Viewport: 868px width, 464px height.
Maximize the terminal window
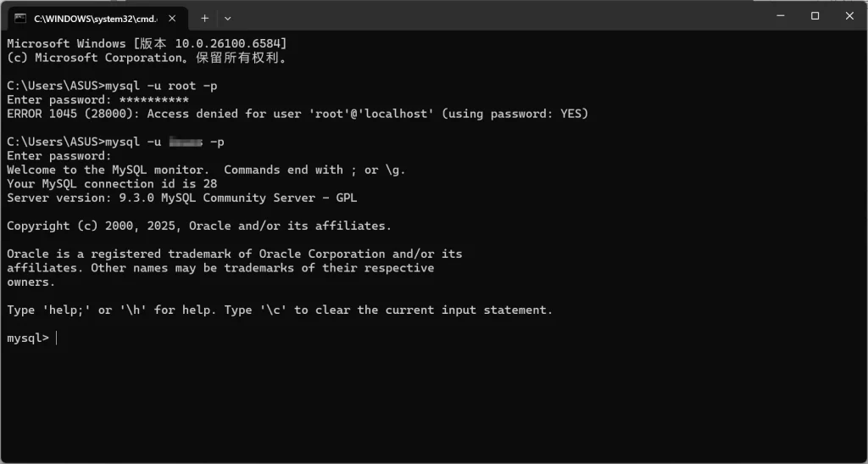point(815,15)
